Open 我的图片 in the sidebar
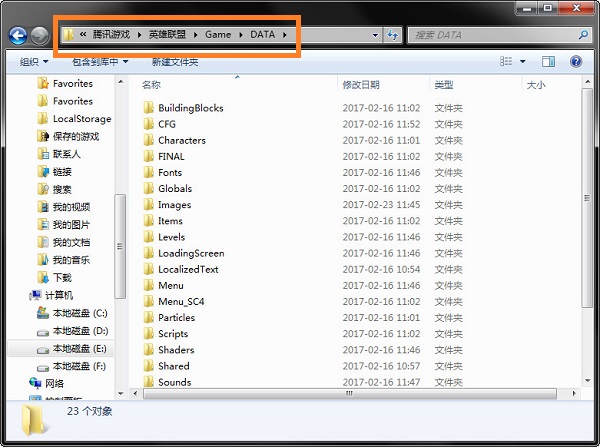The height and width of the screenshot is (447, 600). point(71,225)
